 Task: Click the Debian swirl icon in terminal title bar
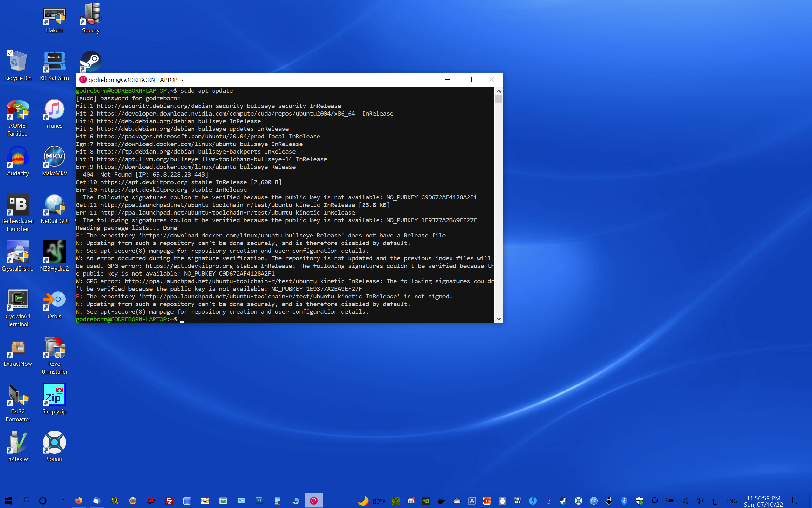[x=83, y=80]
